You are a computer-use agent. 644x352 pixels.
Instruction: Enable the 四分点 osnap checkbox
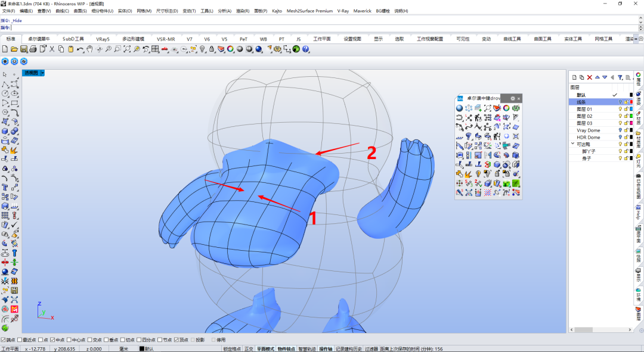tap(139, 339)
